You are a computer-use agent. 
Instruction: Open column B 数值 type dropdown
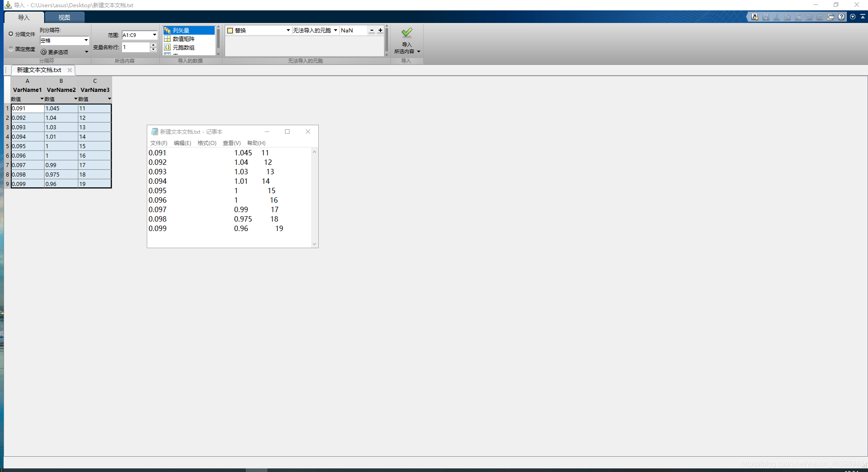[x=76, y=99]
